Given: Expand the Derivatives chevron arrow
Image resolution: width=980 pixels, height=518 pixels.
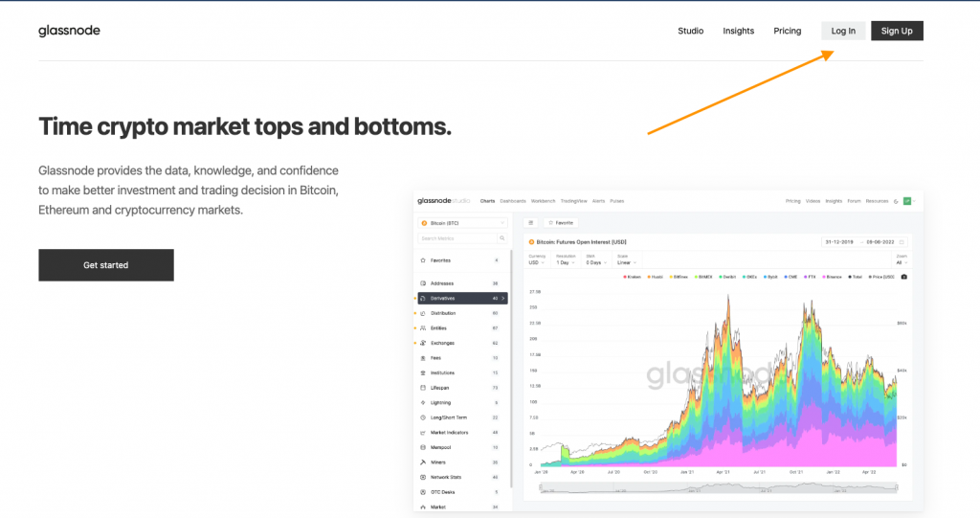Looking at the screenshot, I should pyautogui.click(x=502, y=299).
